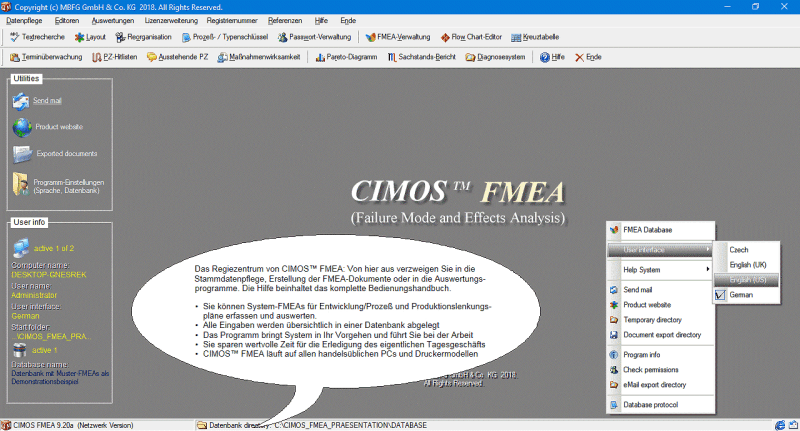Image resolution: width=800 pixels, height=431 pixels.
Task: Click the computer icon beside active 1 of 2
Action: [x=21, y=248]
